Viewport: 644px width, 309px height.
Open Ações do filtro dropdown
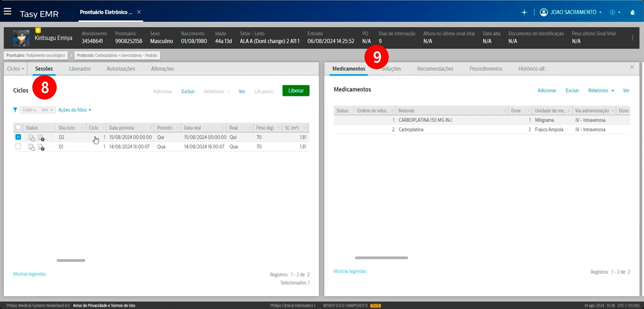[x=75, y=110]
